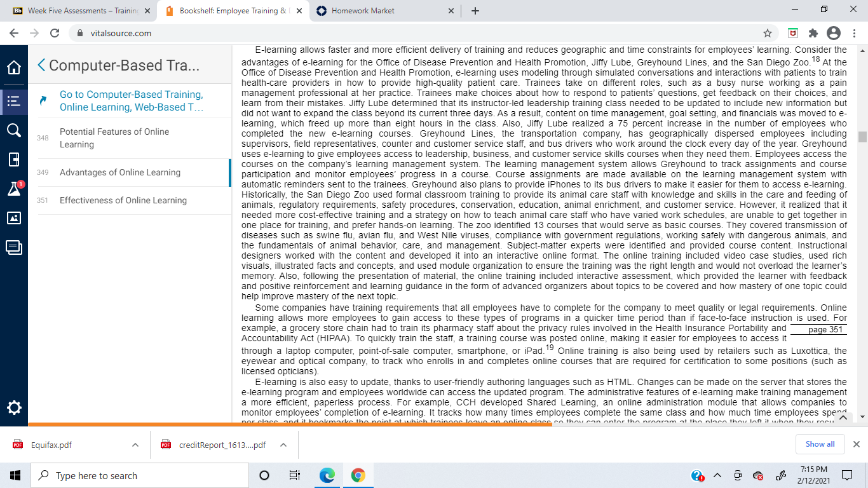Screen dimensions: 868x488
Task: Go to Computer-Based Training section link
Action: 131,101
